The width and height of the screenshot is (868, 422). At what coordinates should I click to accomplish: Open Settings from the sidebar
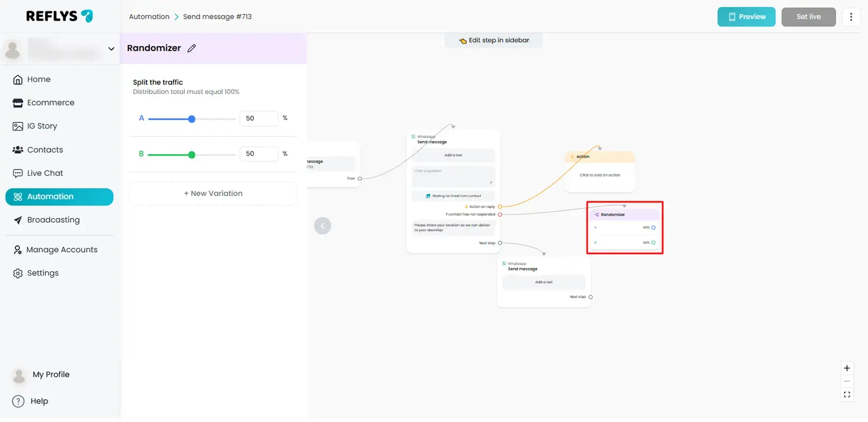click(x=42, y=273)
